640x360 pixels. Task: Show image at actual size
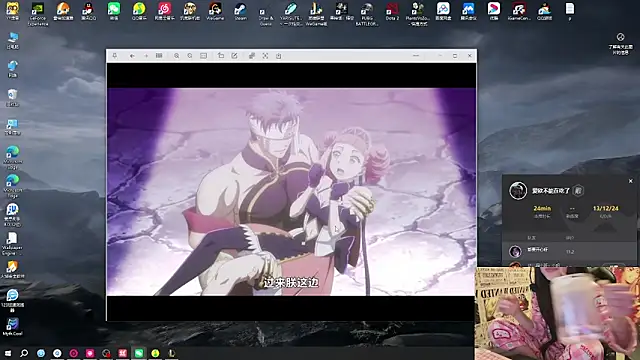(x=203, y=56)
